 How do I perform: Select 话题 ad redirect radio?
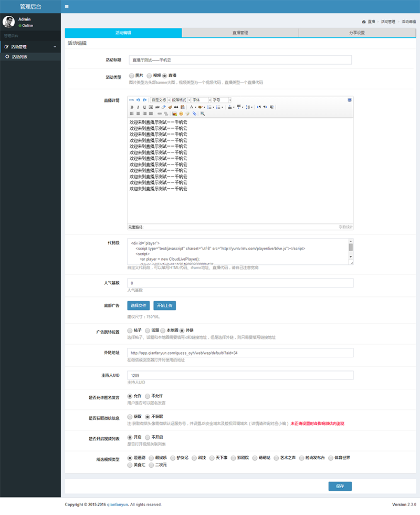tap(148, 331)
